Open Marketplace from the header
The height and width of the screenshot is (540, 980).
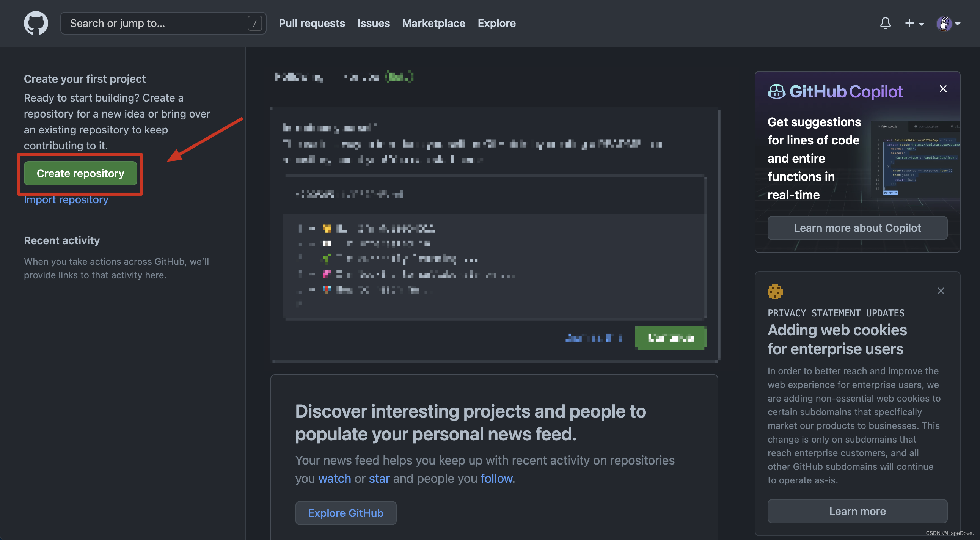[433, 23]
